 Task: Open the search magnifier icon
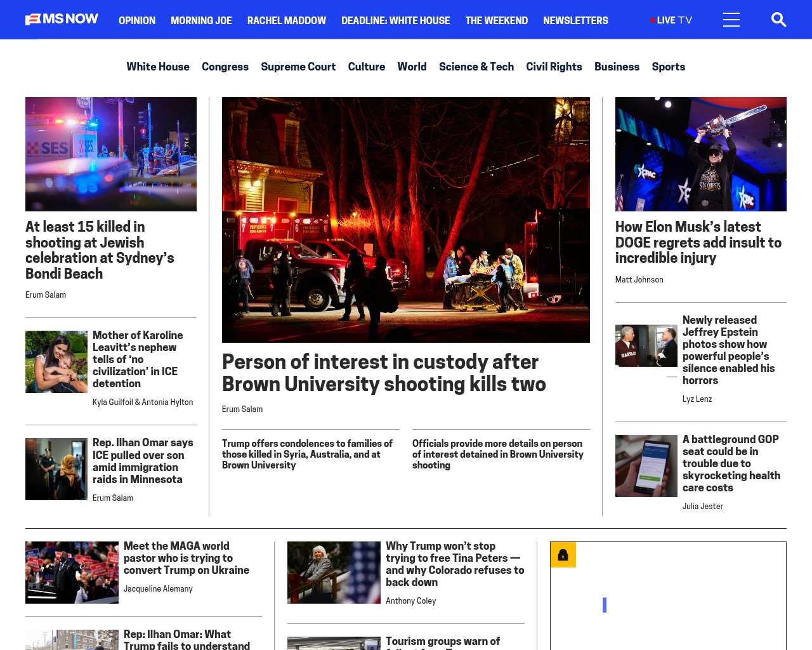(x=778, y=20)
